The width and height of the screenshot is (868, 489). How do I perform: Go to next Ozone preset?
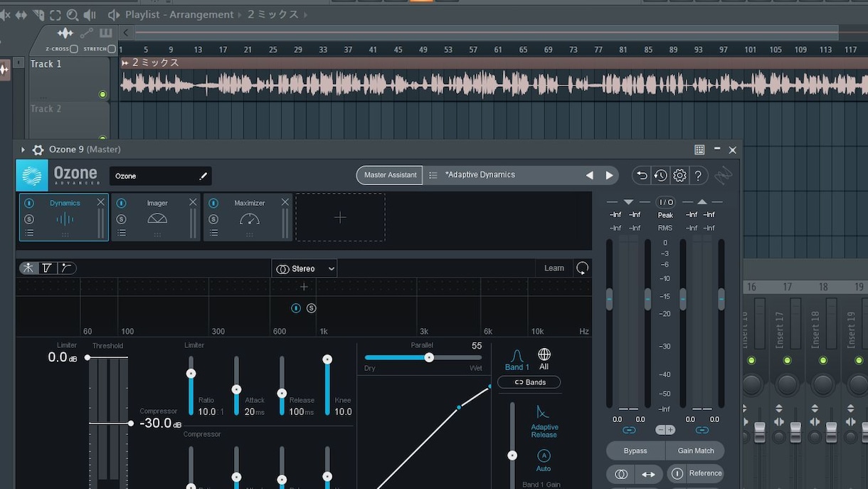pos(609,175)
